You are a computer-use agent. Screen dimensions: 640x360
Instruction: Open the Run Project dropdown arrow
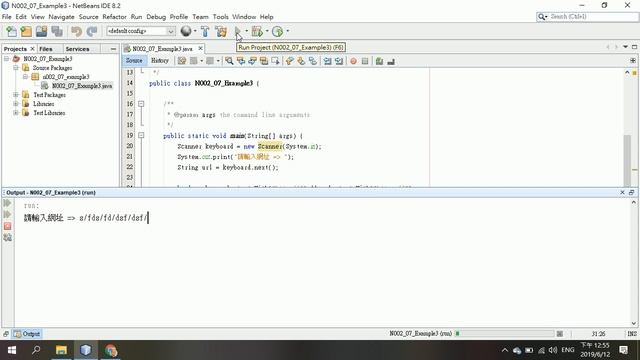click(x=246, y=31)
